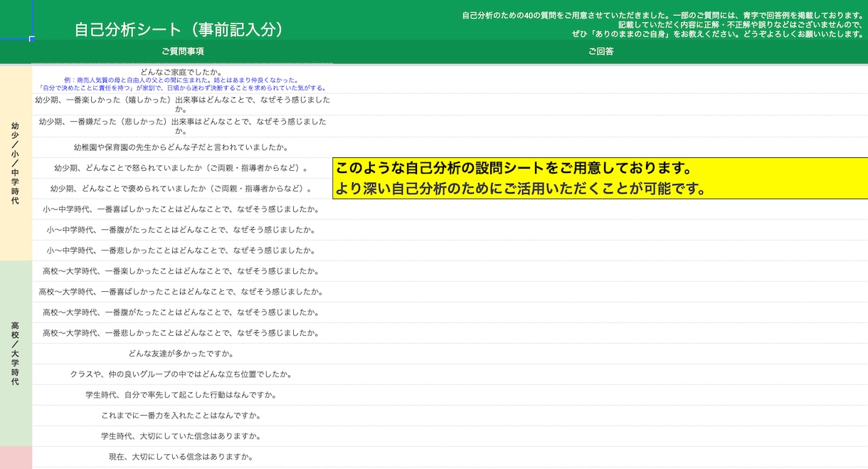Viewport: 868px width, 469px height.
Task: Select 小〜中学時代、一番悲しかったこと question
Action: 182,251
